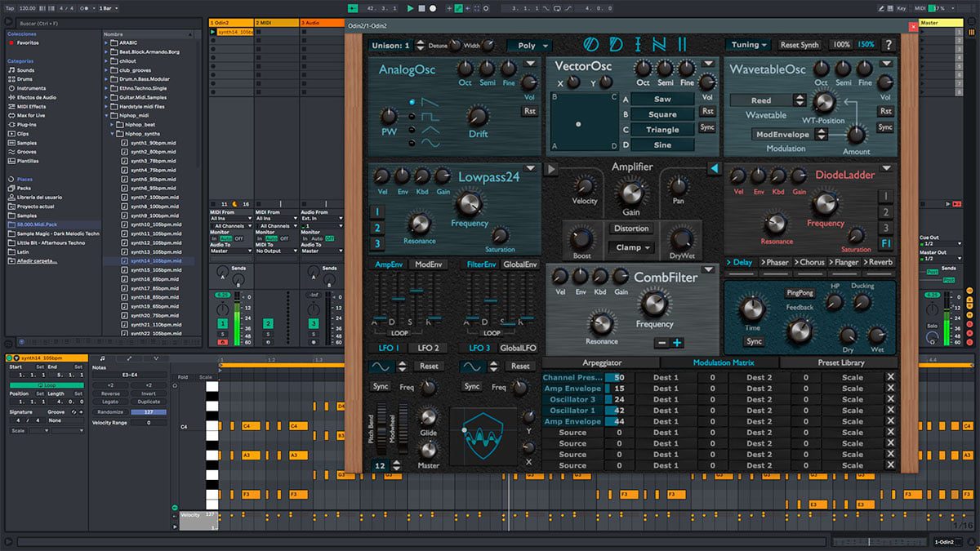
Task: Open the Sounds category in browser
Action: [25, 70]
